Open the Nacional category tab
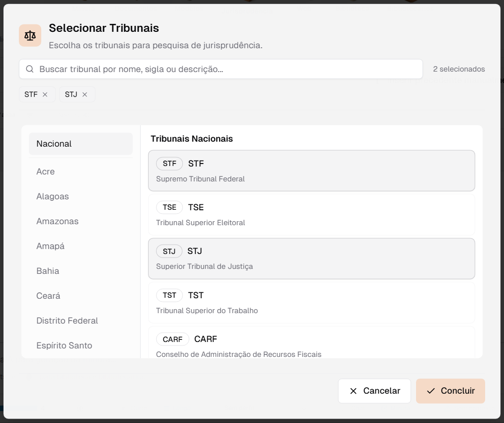Image resolution: width=504 pixels, height=423 pixels. coord(81,144)
